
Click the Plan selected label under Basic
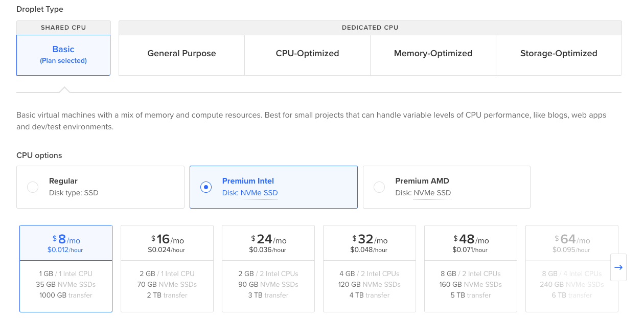(x=63, y=61)
